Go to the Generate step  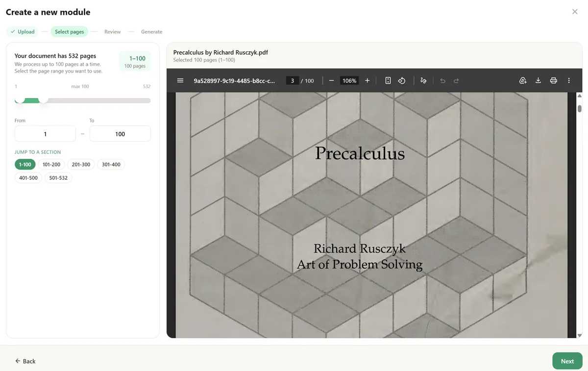pos(151,32)
